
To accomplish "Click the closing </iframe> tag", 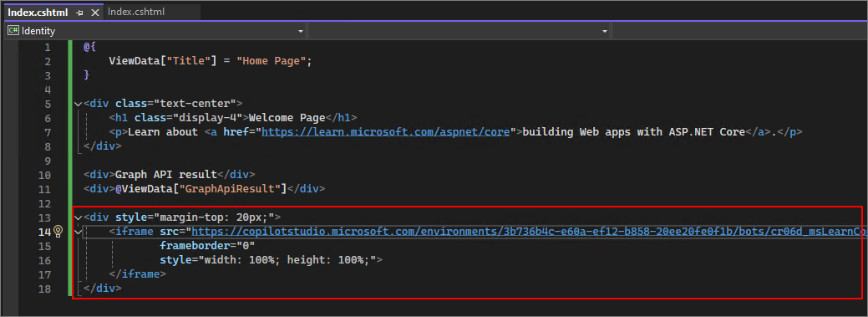I will [x=138, y=274].
